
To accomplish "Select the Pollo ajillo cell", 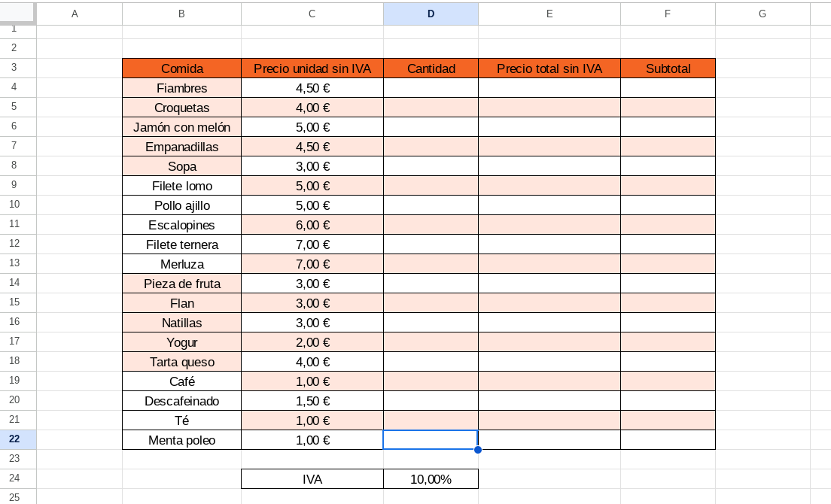I will pyautogui.click(x=182, y=205).
